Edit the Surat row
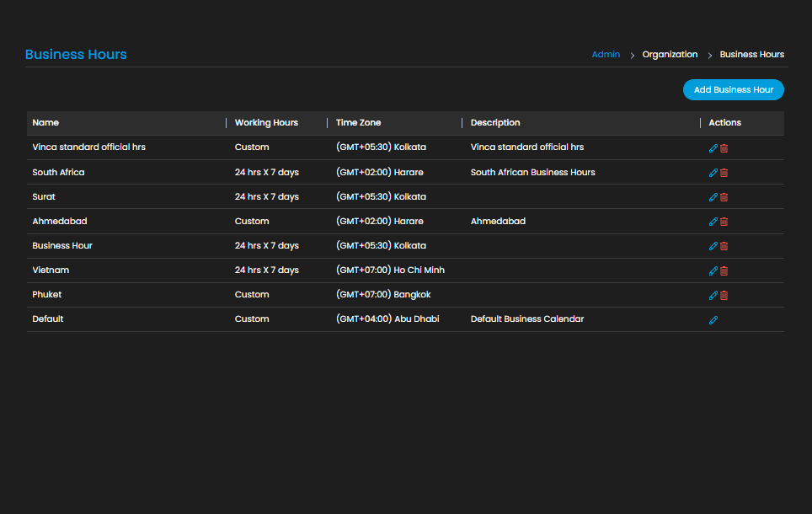The image size is (812, 514). point(713,197)
